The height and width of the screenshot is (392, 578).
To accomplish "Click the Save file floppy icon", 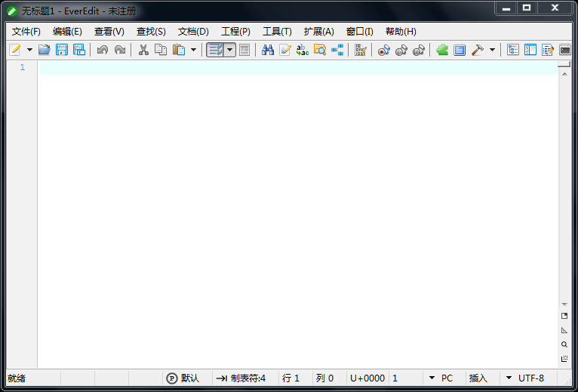I will (x=62, y=50).
